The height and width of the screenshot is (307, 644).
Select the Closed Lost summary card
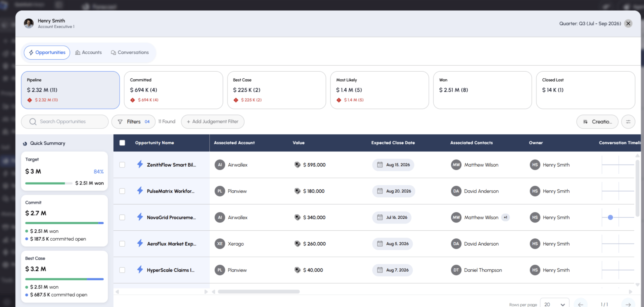tap(585, 90)
